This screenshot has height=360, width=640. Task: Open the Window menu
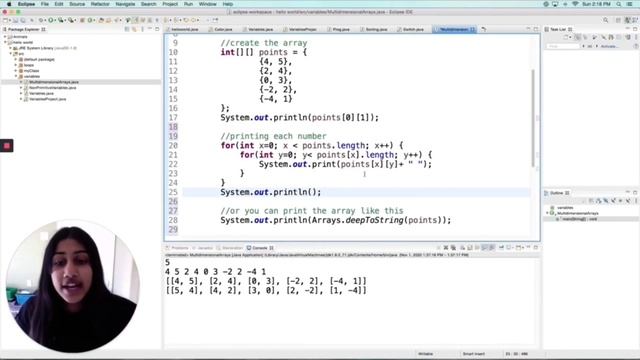pos(207,4)
